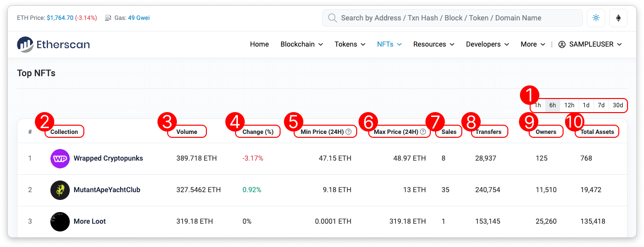Screen dimensions: 644x247
Task: Click the More Loot collection image
Action: tap(60, 221)
